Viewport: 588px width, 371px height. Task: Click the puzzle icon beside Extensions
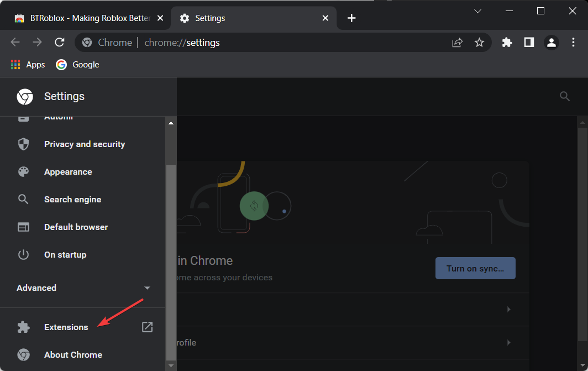coord(23,327)
